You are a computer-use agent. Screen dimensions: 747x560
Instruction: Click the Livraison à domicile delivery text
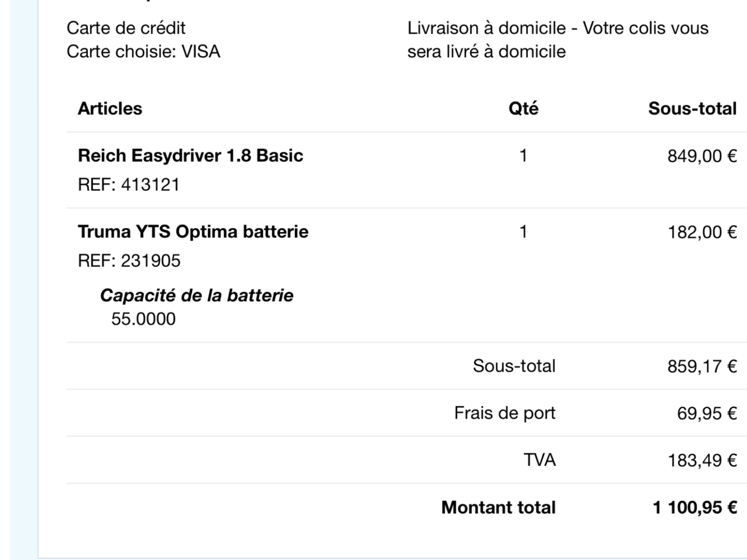tap(557, 40)
